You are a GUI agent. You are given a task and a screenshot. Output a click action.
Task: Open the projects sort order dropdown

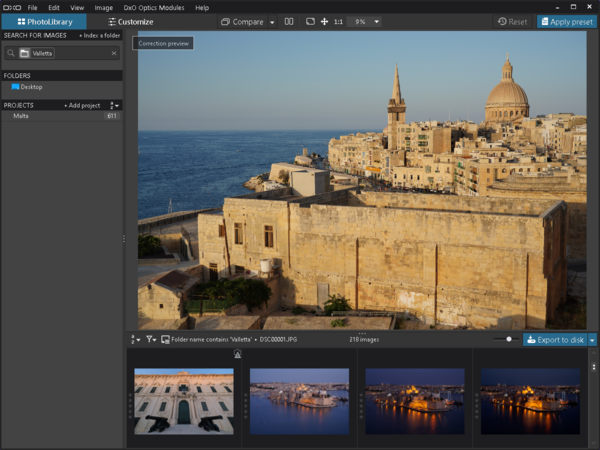[115, 105]
